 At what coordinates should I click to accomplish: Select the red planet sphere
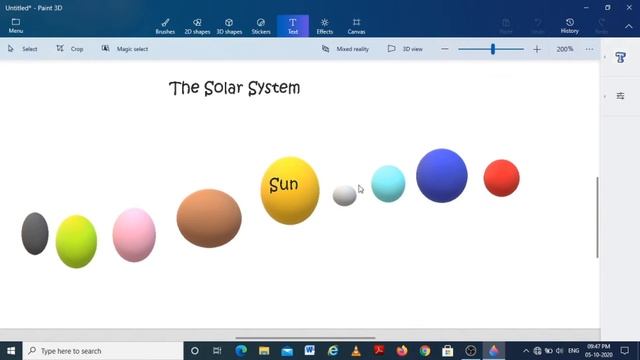(x=501, y=178)
